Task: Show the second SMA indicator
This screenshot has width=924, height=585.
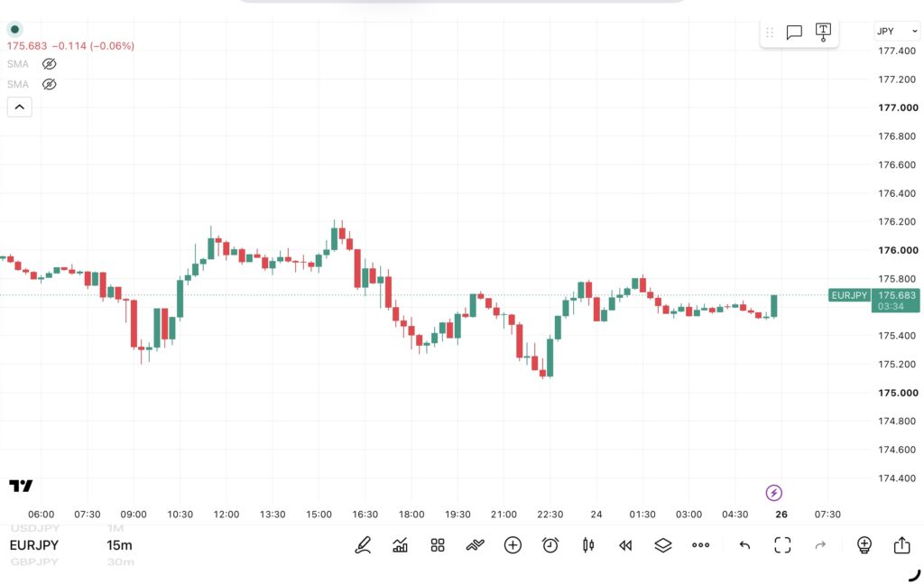Action: [x=49, y=84]
